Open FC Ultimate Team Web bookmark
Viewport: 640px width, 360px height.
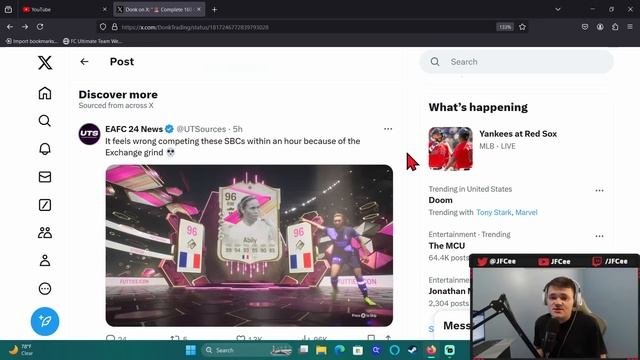point(92,41)
